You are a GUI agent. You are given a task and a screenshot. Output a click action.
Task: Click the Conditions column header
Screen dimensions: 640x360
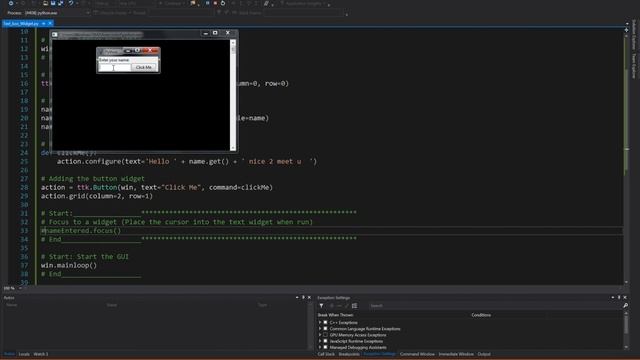(481, 315)
